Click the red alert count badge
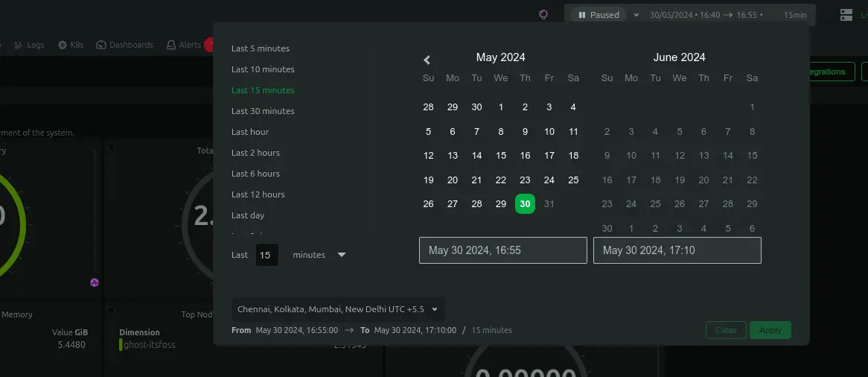The height and width of the screenshot is (377, 868). [208, 45]
